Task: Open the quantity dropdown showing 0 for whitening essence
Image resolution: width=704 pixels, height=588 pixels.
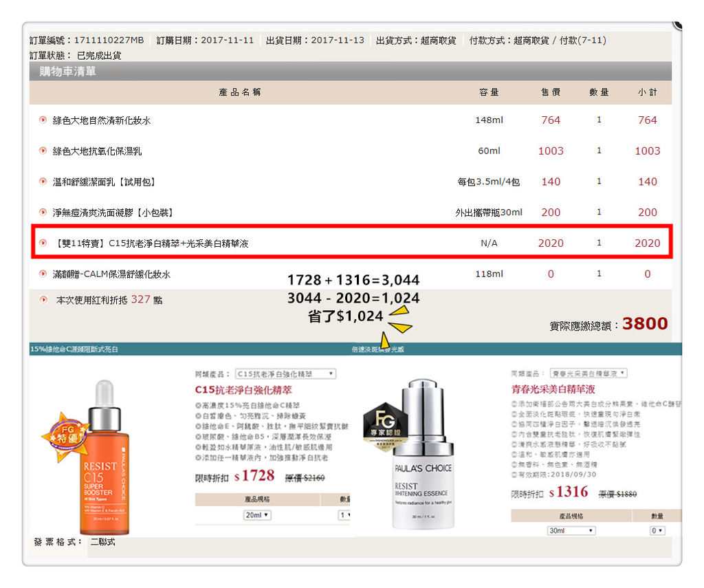Action: coord(658,530)
